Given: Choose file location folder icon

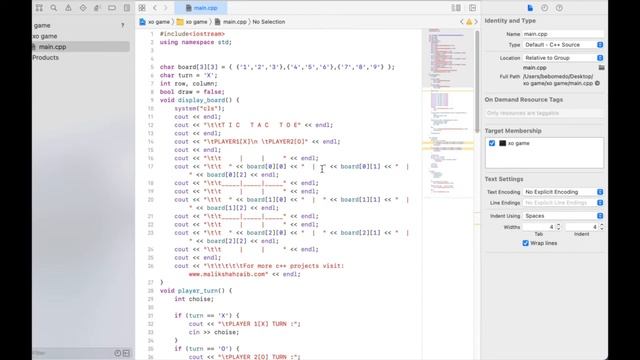Looking at the screenshot, I should (601, 68).
